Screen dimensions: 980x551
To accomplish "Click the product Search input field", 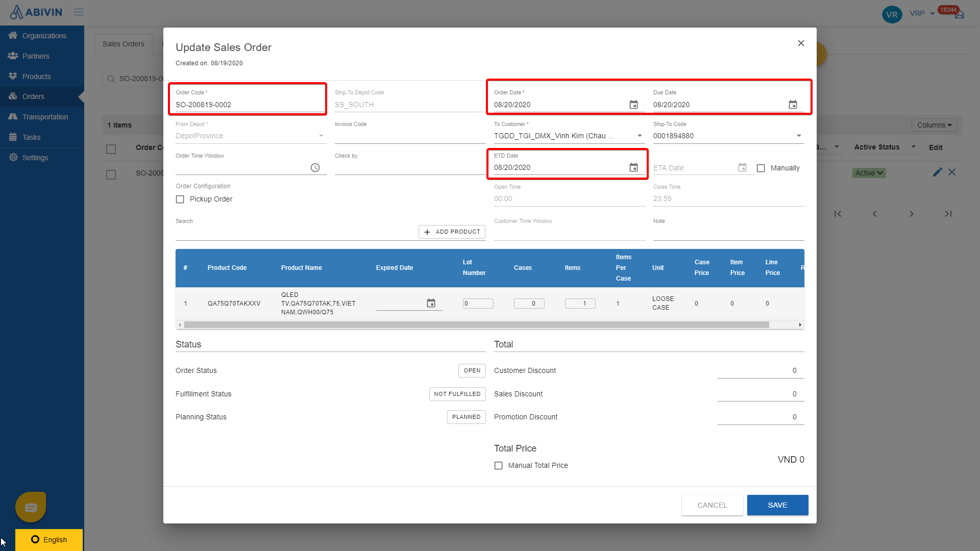I will point(296,233).
